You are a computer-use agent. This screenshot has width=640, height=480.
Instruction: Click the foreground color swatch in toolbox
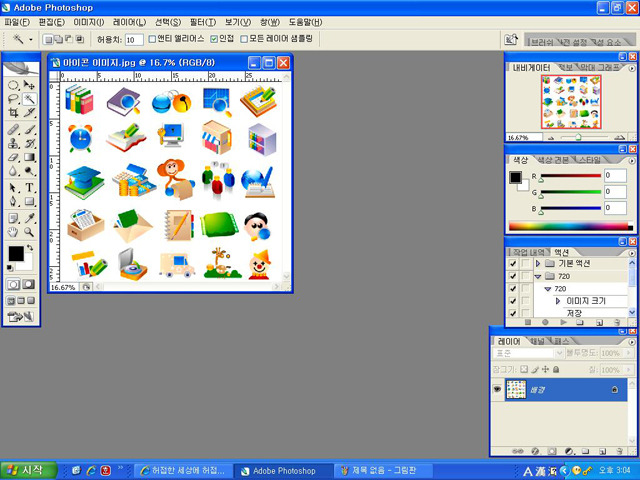[x=16, y=253]
